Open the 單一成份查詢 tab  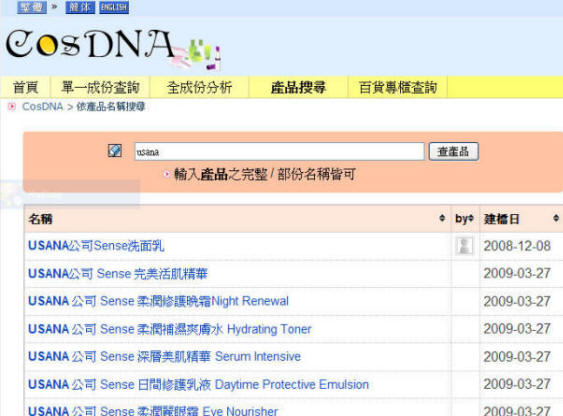coord(100,87)
